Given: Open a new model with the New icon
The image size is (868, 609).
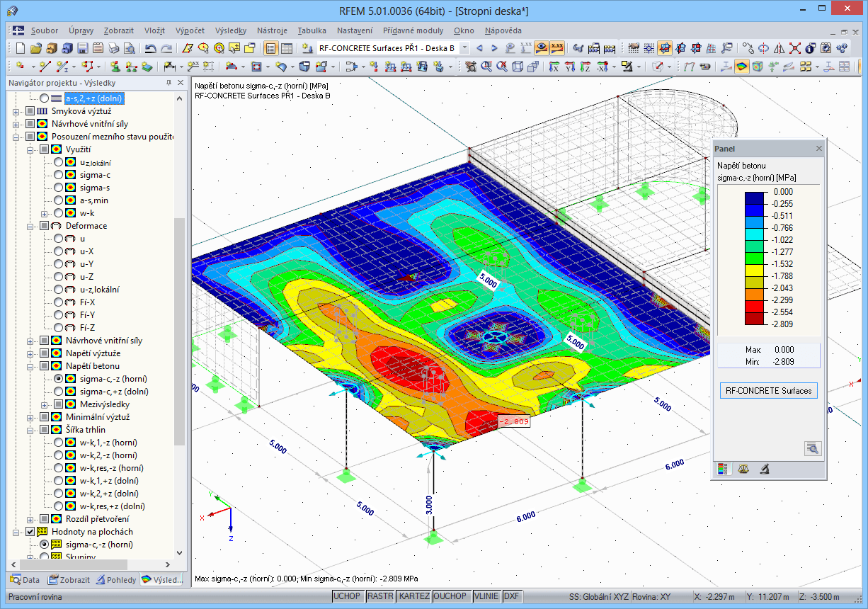Looking at the screenshot, I should click(x=18, y=47).
